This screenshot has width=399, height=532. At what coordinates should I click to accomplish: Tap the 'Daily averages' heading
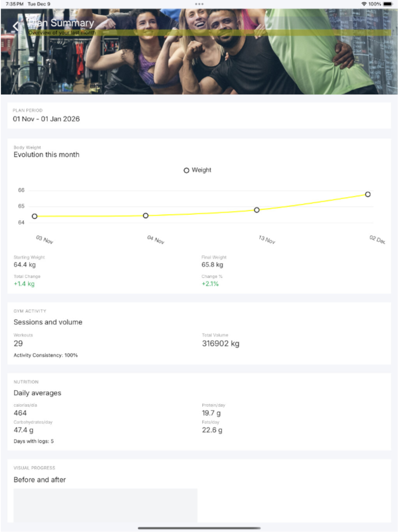coord(38,393)
